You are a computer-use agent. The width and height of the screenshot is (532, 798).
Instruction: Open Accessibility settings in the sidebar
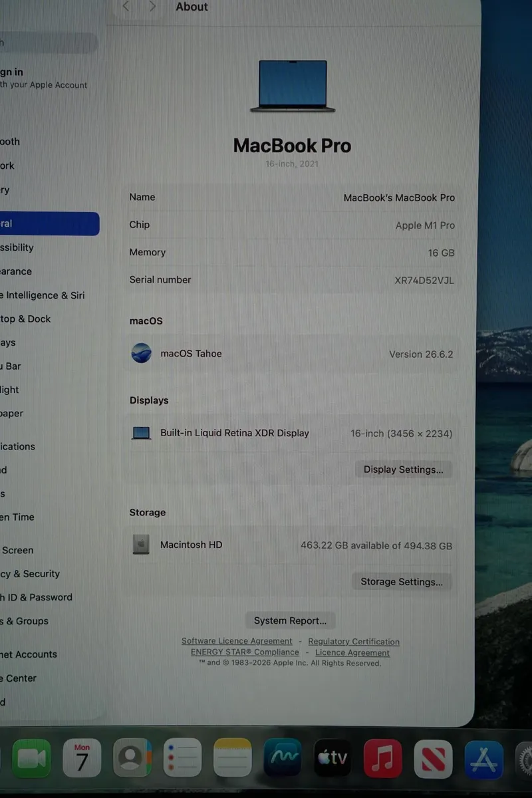(17, 247)
